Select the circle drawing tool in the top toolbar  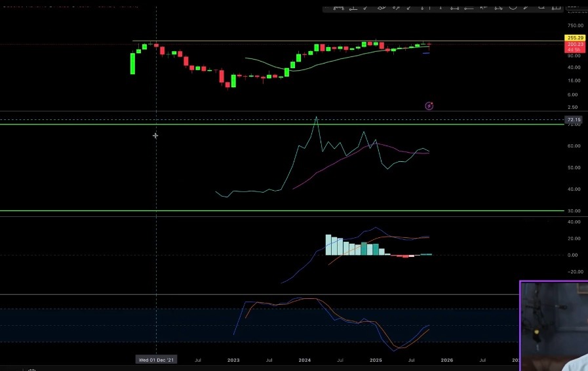coord(514,7)
